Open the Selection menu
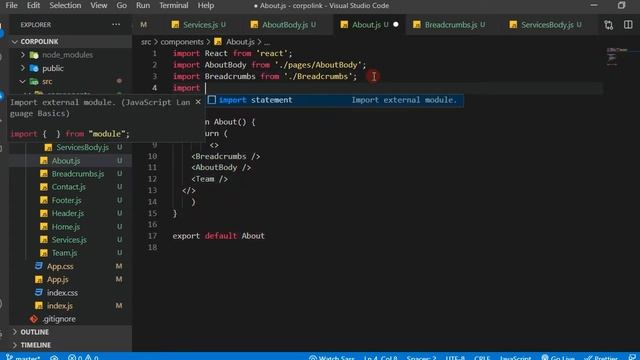This screenshot has width=640, height=360. [x=65, y=5]
